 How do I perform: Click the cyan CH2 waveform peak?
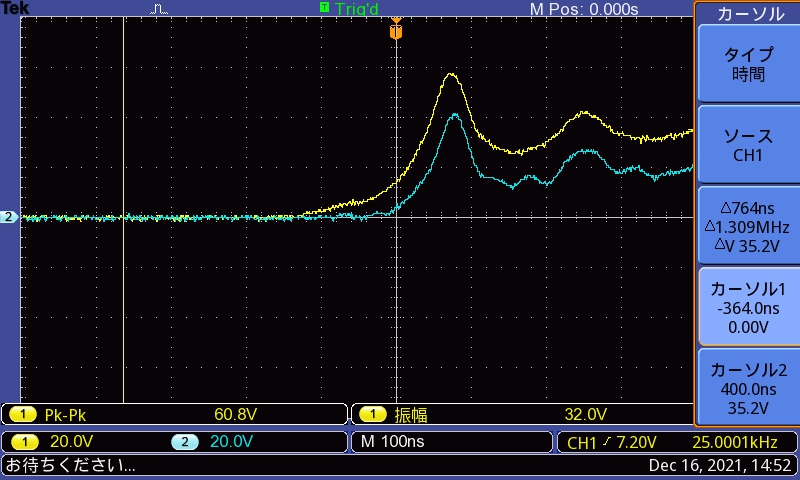pyautogui.click(x=454, y=116)
